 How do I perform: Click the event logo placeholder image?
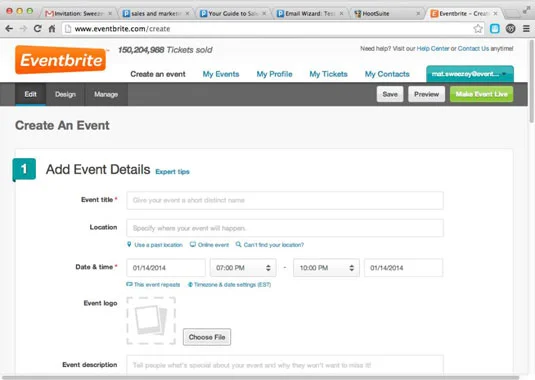pyautogui.click(x=151, y=321)
